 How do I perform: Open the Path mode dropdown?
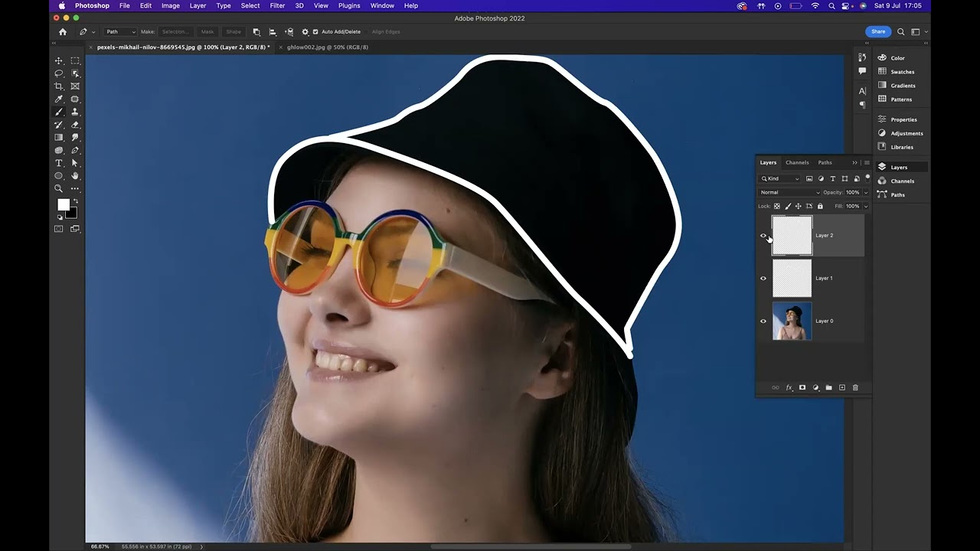120,31
